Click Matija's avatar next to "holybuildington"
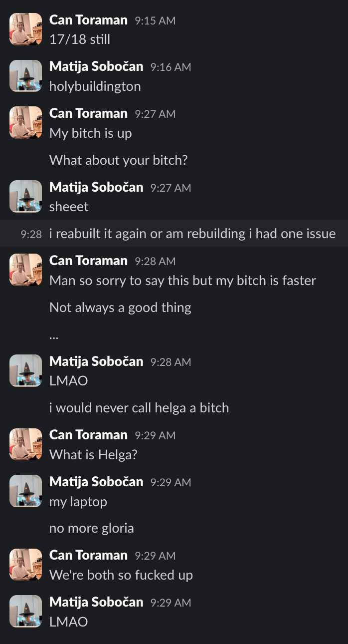348x644 pixels. point(25,75)
